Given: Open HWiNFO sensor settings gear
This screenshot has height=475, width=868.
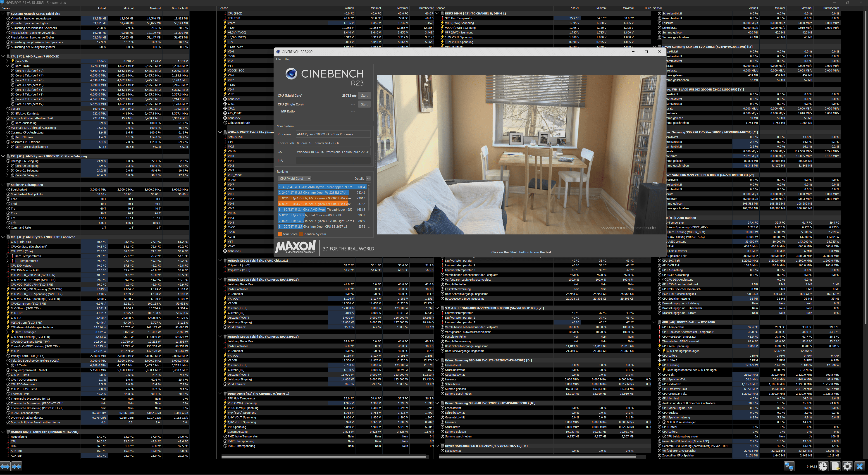Looking at the screenshot, I should pyautogui.click(x=847, y=466).
